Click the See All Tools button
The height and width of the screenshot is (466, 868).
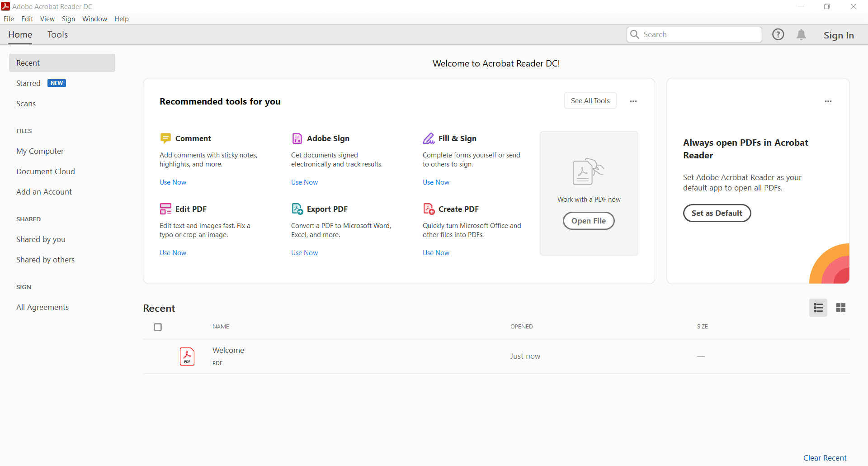(590, 100)
